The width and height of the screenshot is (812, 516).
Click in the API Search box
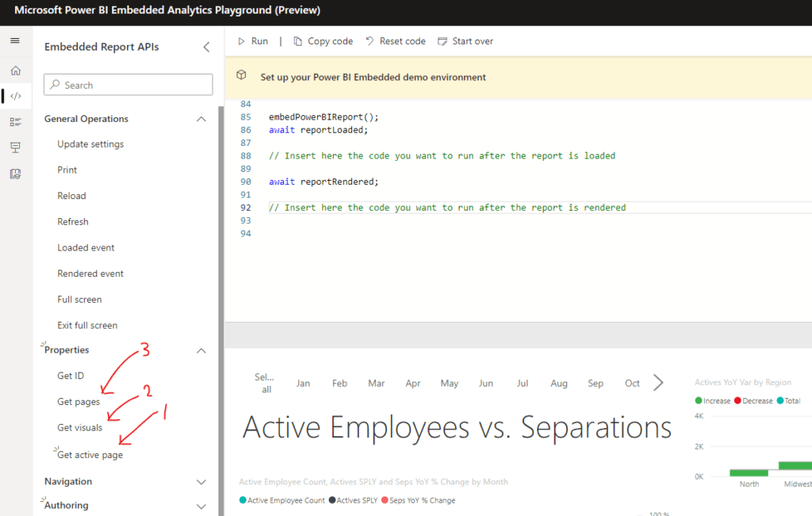point(128,85)
